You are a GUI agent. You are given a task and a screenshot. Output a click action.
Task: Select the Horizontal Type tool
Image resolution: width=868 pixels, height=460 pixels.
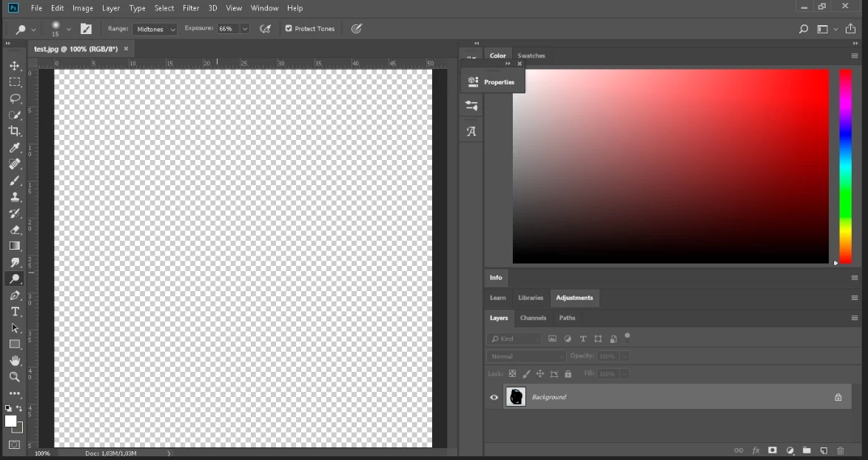pos(15,311)
